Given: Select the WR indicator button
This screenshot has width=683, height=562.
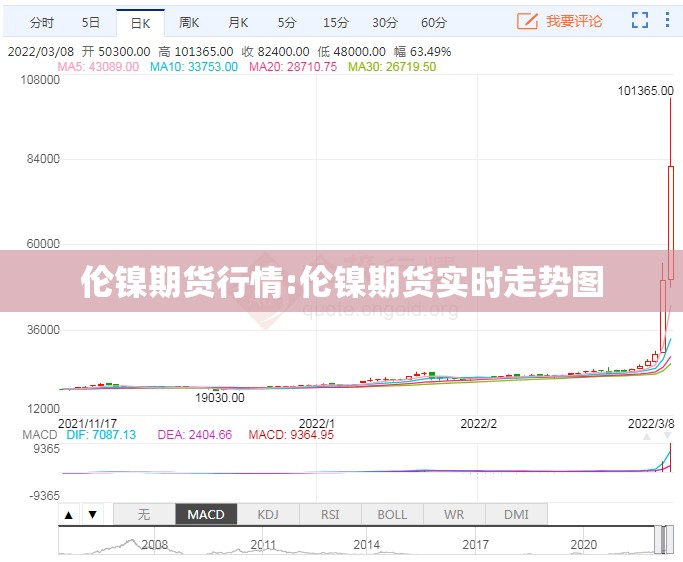Looking at the screenshot, I should pos(454,515).
